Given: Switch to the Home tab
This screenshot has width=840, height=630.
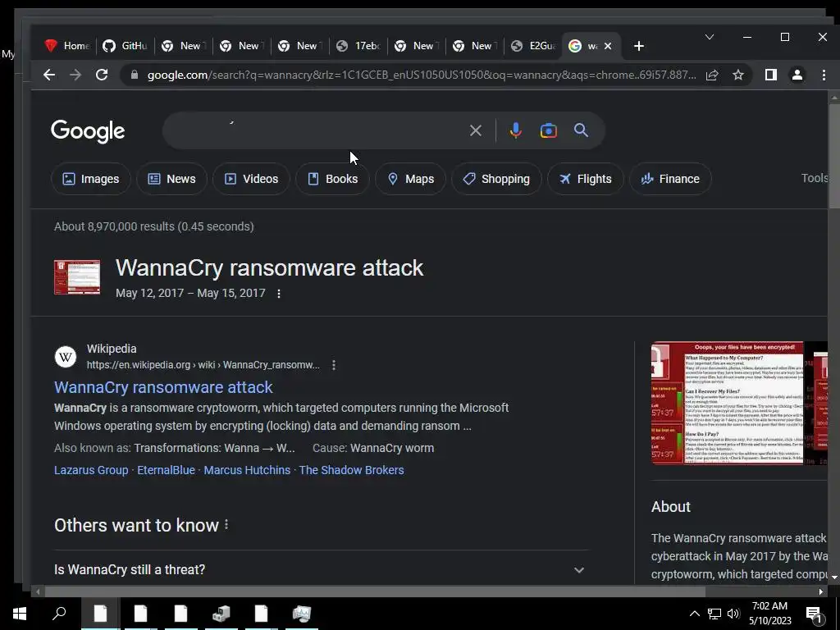Looking at the screenshot, I should 67,46.
